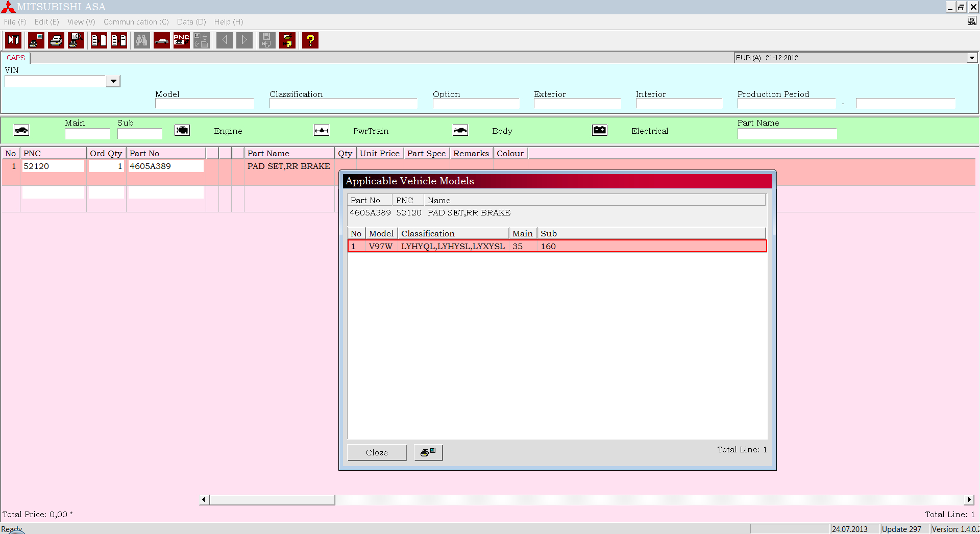Image resolution: width=980 pixels, height=534 pixels.
Task: Open the Communication menu
Action: [136, 22]
